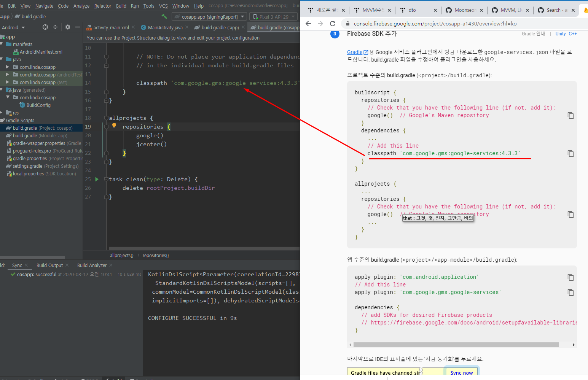Close the build.gradle (:app) editor tab
Viewport: 588px width, 380px height.
click(x=243, y=27)
